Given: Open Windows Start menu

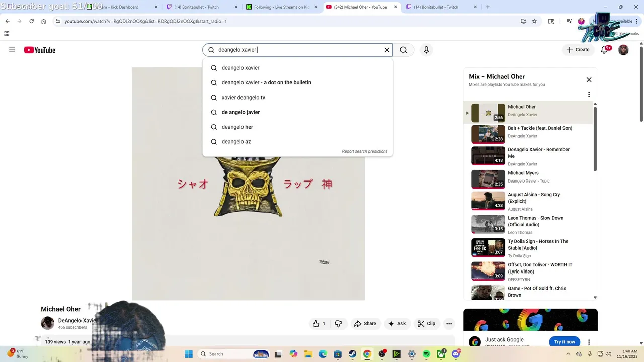Looking at the screenshot, I should click(189, 354).
